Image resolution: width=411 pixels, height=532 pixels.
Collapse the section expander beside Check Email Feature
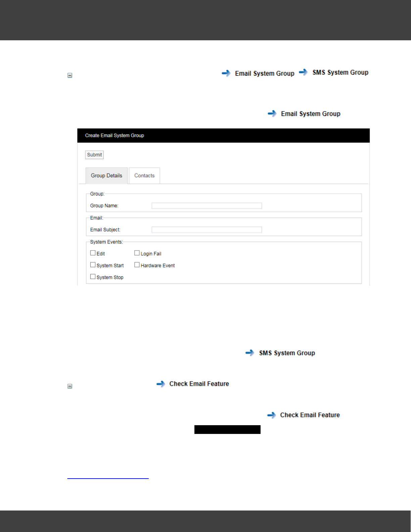click(70, 387)
